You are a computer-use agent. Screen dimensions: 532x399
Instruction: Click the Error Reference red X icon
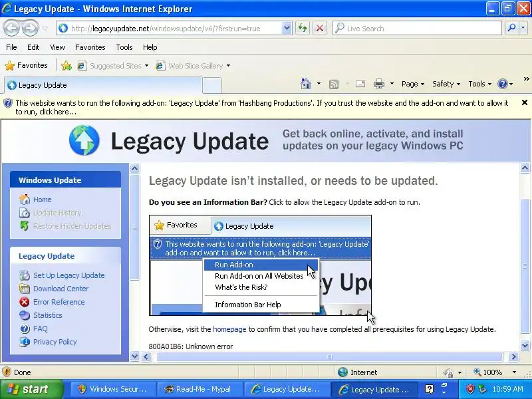click(x=25, y=302)
